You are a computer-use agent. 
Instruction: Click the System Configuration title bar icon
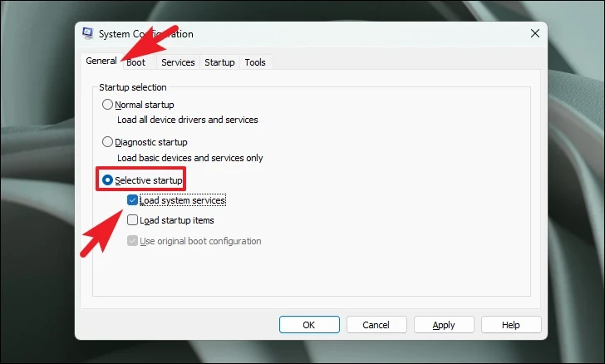[x=87, y=33]
